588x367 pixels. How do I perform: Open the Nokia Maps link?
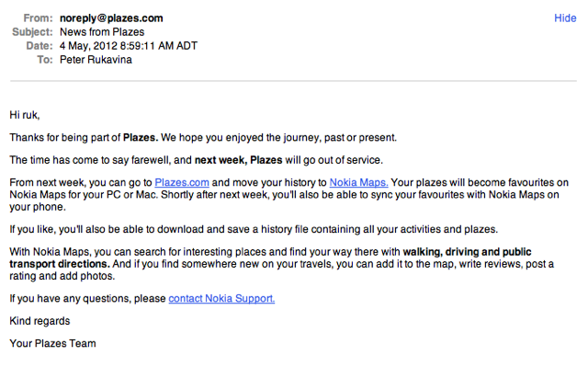click(x=359, y=182)
